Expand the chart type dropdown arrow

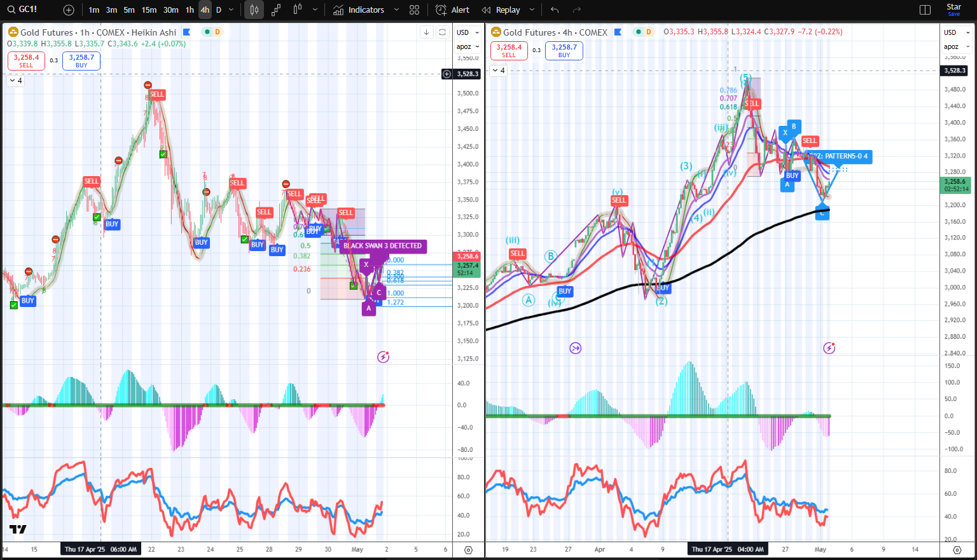pos(315,10)
